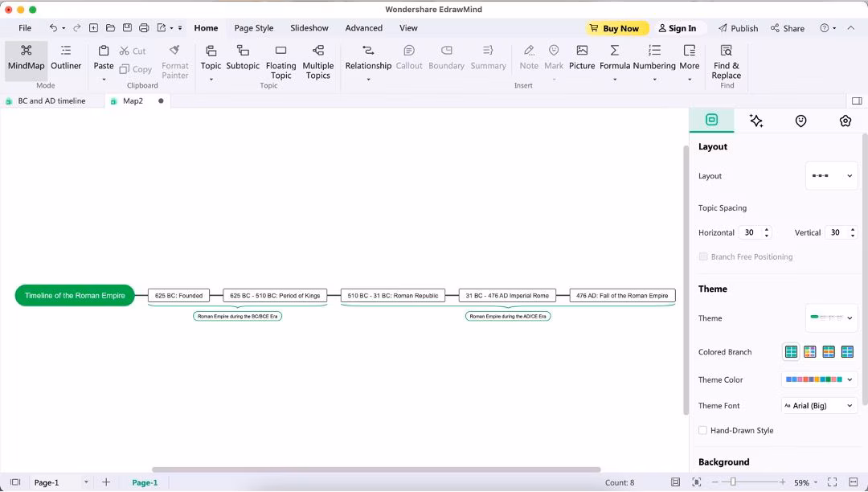Click the Redo arrow
This screenshot has height=492, width=868.
pyautogui.click(x=77, y=27)
